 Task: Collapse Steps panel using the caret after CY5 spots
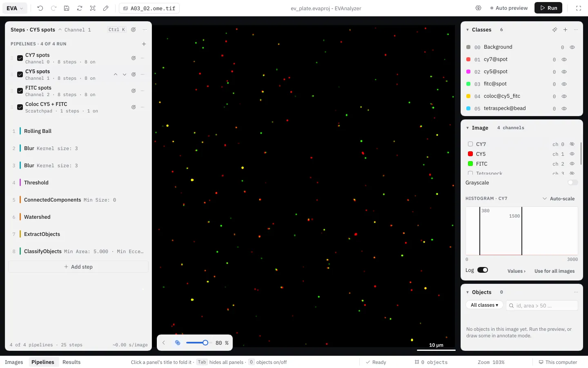coord(60,29)
